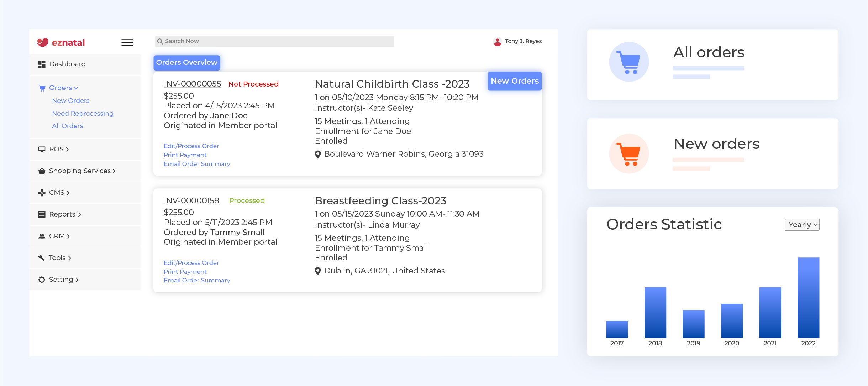Viewport: 868px width, 386px height.
Task: Click the Tools wrench icon
Action: [x=42, y=258]
